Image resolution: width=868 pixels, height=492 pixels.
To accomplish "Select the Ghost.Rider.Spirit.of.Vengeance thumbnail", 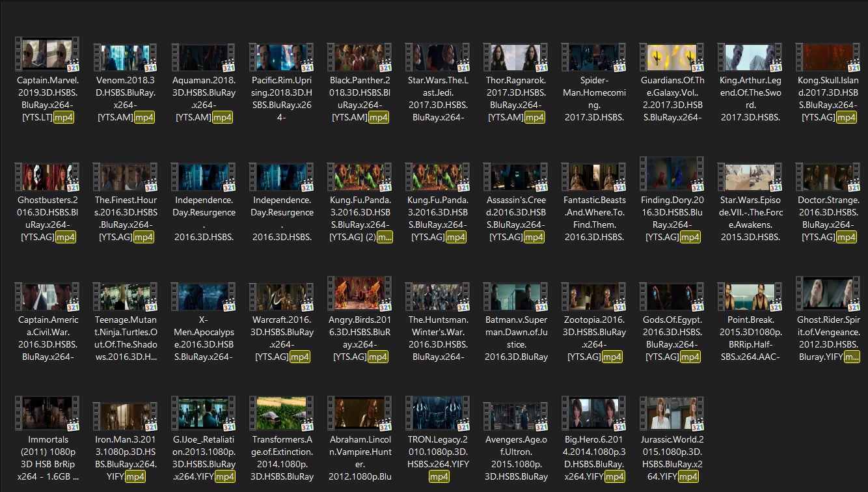I will [x=828, y=294].
